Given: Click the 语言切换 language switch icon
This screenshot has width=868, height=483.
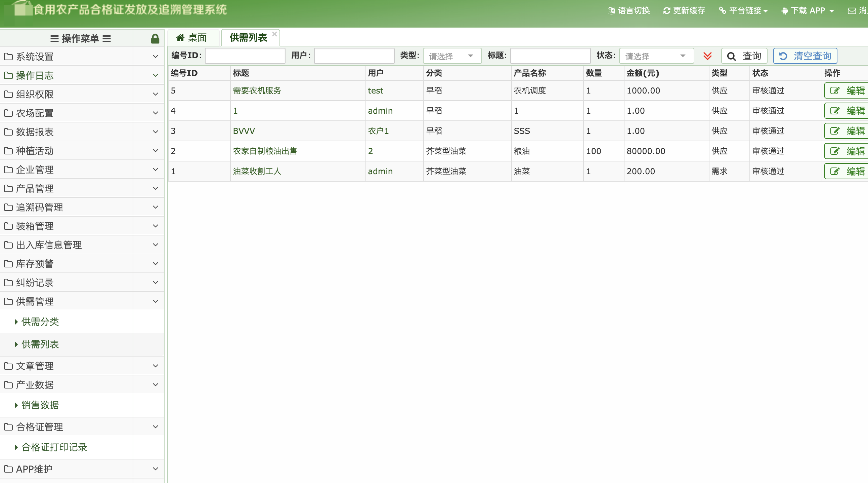Looking at the screenshot, I should 611,10.
